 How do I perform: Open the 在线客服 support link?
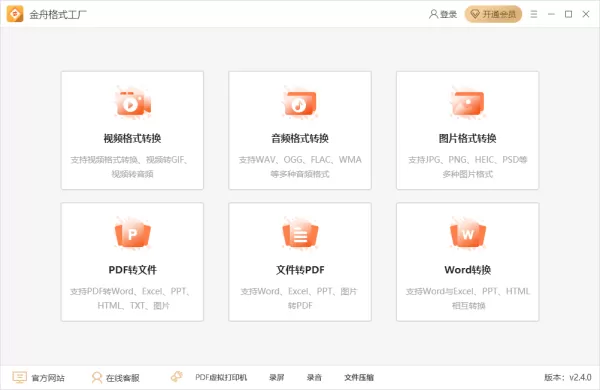(122, 378)
